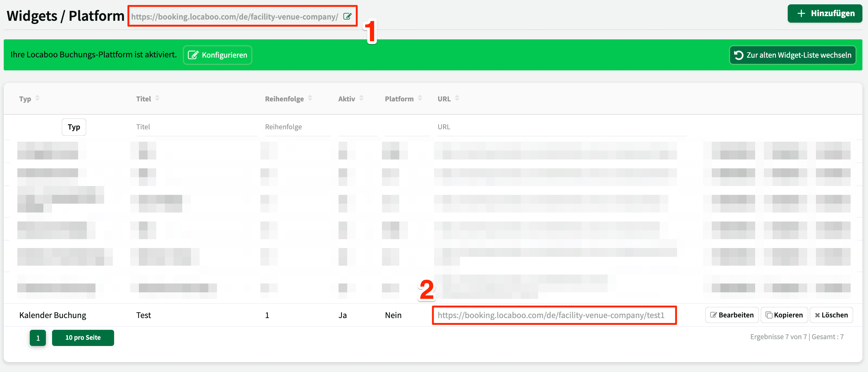
Task: Sort the Aktiv column using its arrows
Action: pos(361,98)
